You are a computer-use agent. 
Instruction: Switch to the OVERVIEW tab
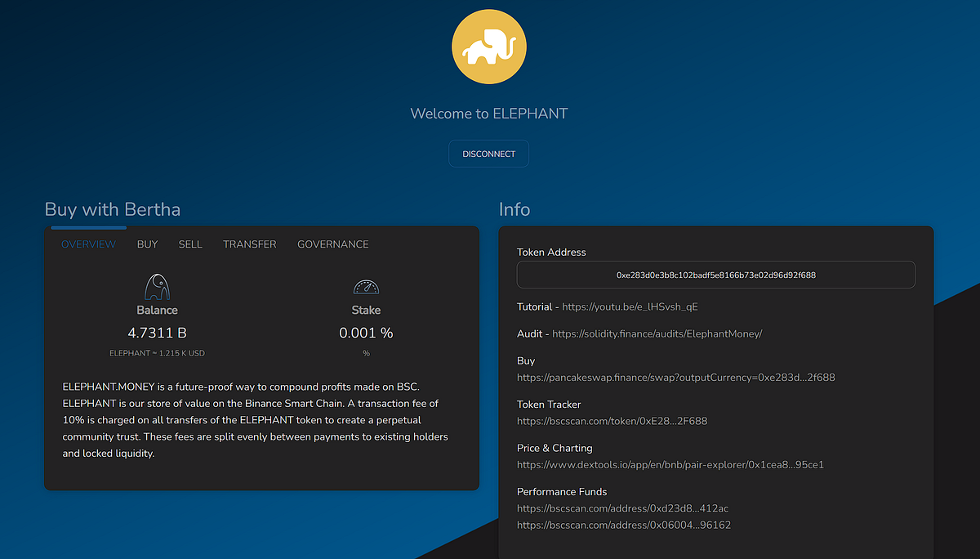[x=88, y=244]
